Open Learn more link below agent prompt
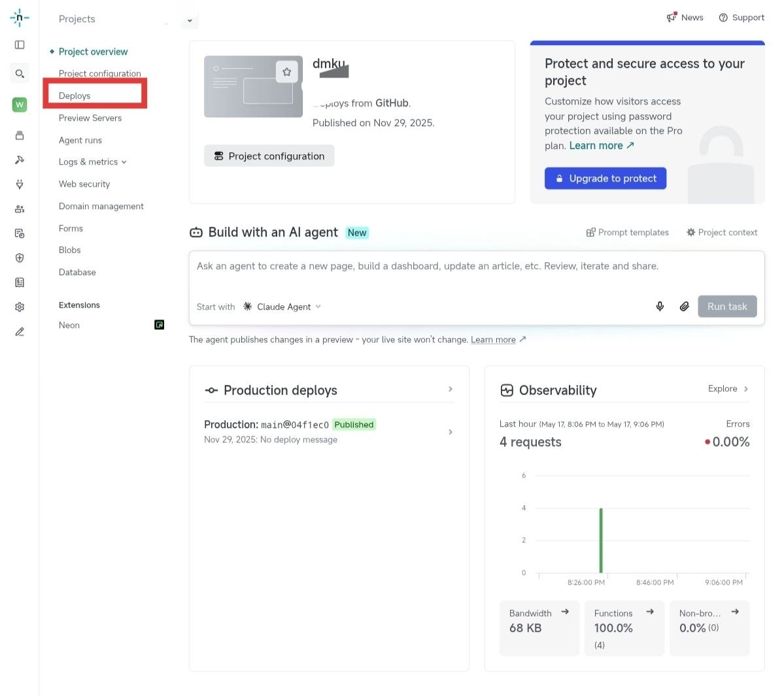This screenshot has height=696, width=784. [x=498, y=339]
